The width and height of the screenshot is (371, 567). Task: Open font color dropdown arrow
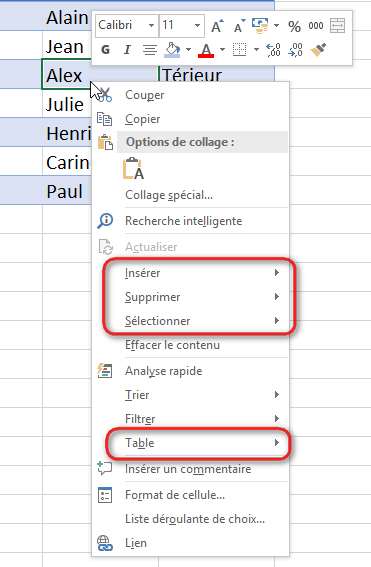[x=222, y=50]
